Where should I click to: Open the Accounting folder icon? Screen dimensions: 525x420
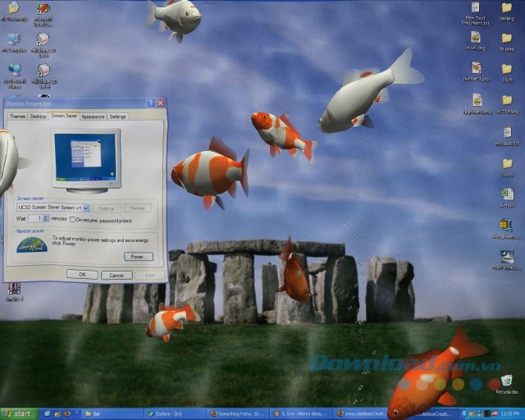[x=507, y=100]
